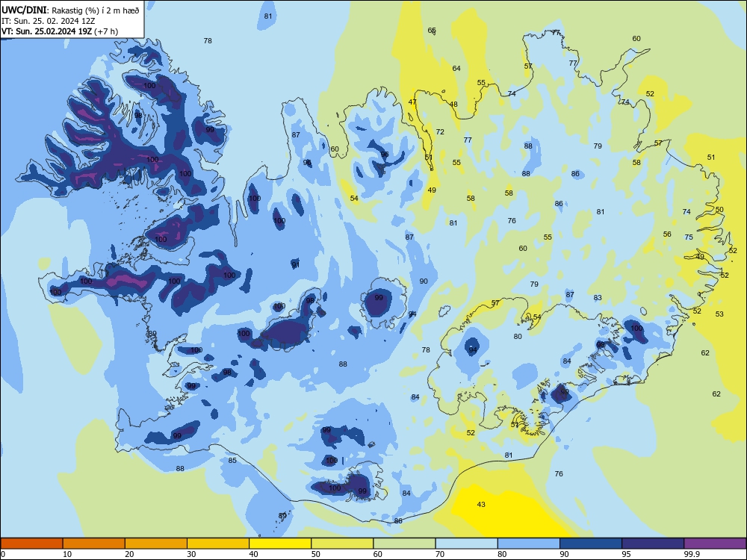Select the humidity value 85
This screenshot has width=747, height=560.
point(232,461)
